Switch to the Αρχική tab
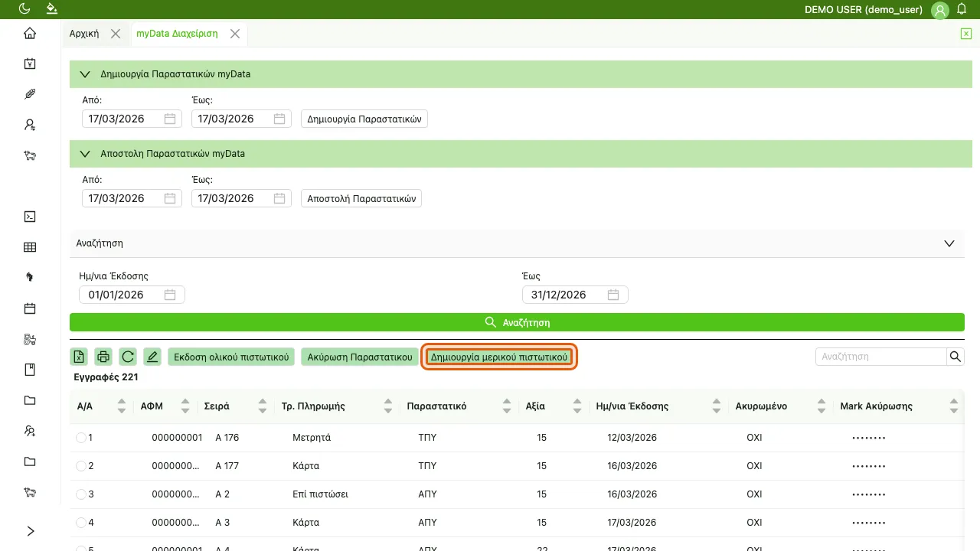Screen dimensions: 980x551 click(x=84, y=34)
